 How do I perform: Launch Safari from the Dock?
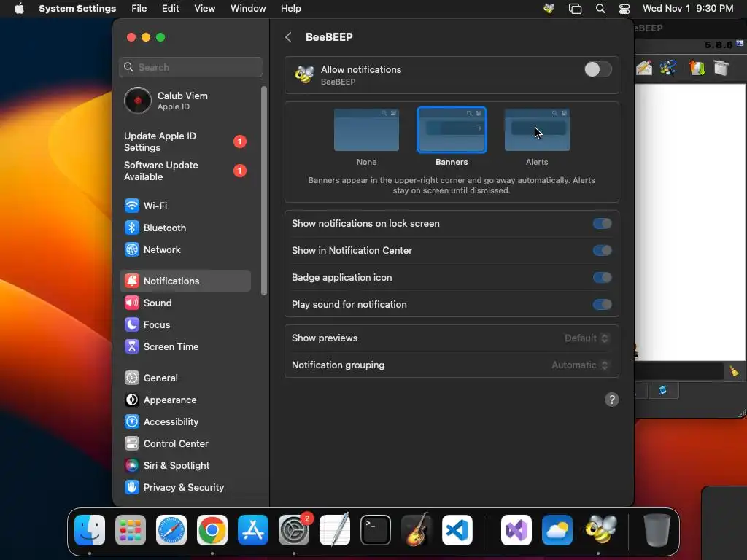pyautogui.click(x=171, y=529)
